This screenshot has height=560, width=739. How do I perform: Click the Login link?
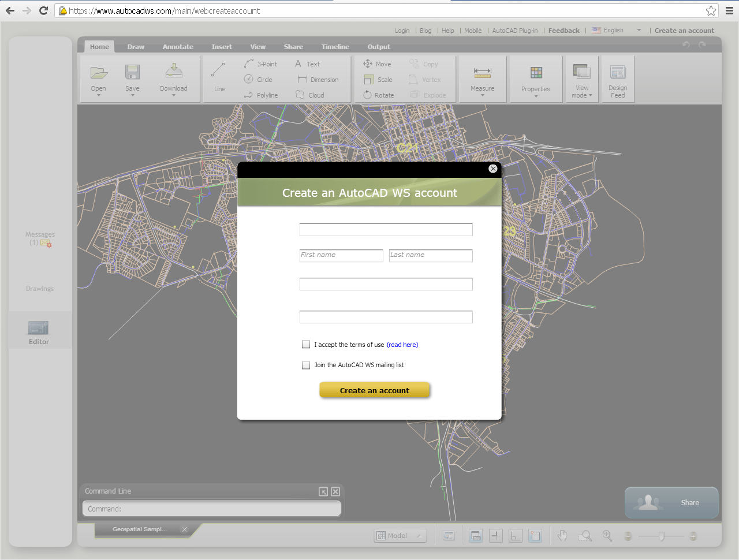[402, 31]
